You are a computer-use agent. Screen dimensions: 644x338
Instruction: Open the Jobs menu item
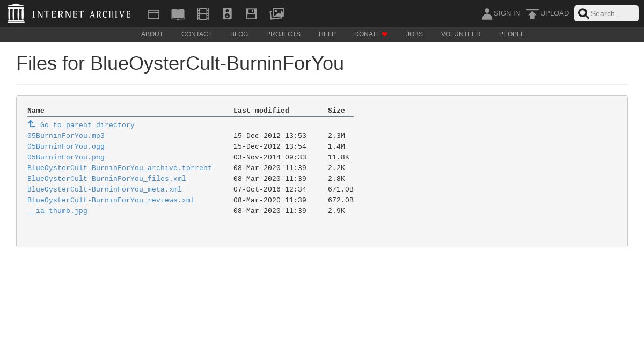(414, 34)
